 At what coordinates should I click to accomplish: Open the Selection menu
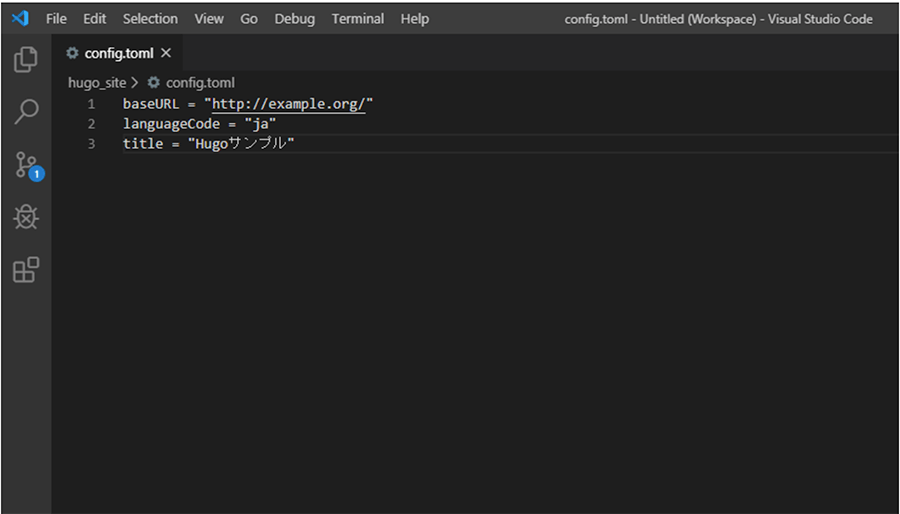coord(150,19)
